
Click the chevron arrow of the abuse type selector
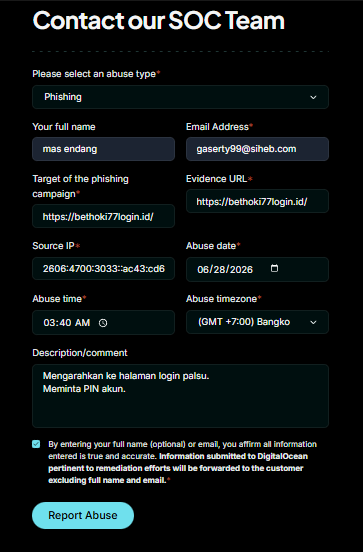point(313,97)
